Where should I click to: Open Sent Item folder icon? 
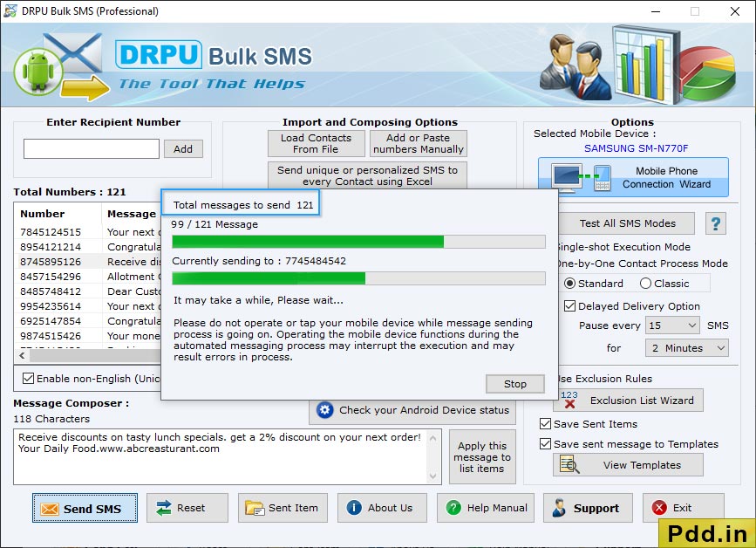click(x=254, y=508)
